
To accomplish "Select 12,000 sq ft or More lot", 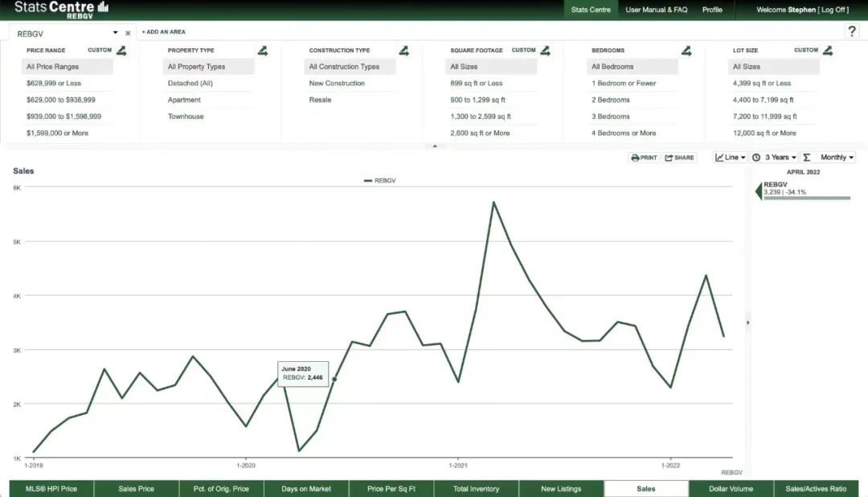I will click(x=764, y=133).
